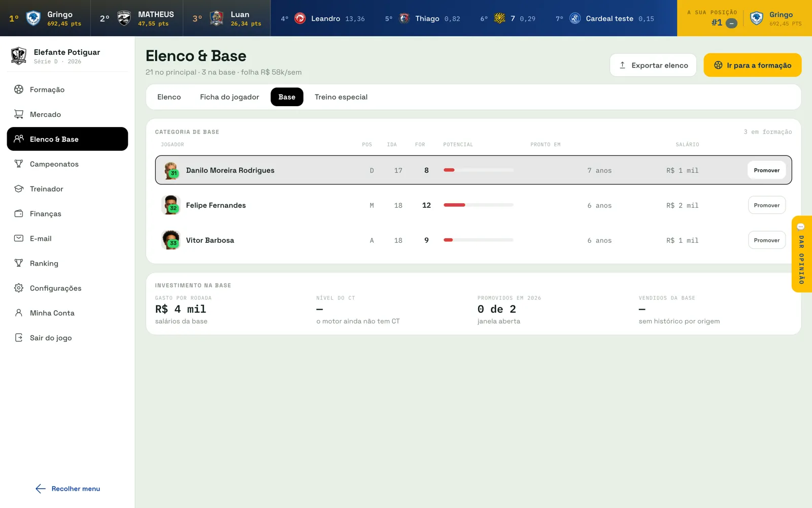Image resolution: width=812 pixels, height=508 pixels.
Task: Switch to the Treino especial tab
Action: pos(341,97)
